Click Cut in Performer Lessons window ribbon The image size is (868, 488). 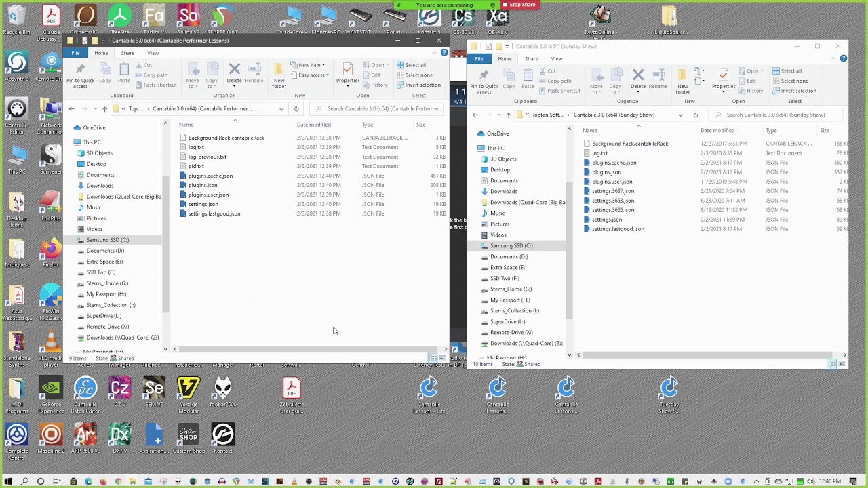pos(144,65)
